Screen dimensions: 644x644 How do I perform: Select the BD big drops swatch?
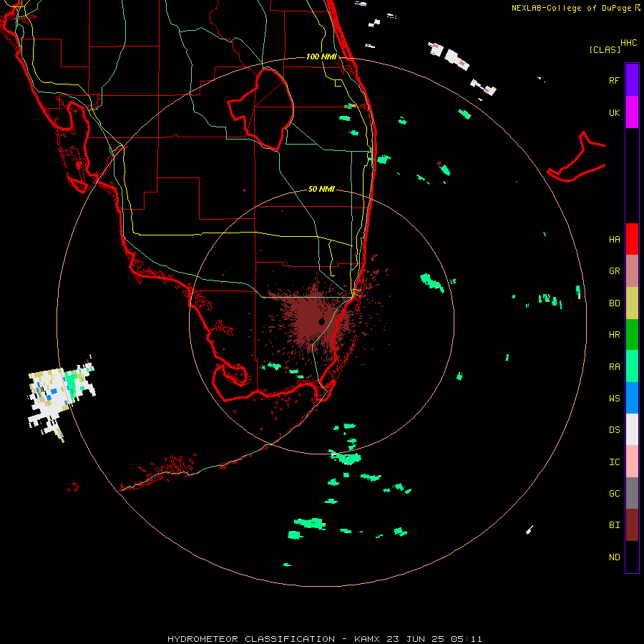632,303
